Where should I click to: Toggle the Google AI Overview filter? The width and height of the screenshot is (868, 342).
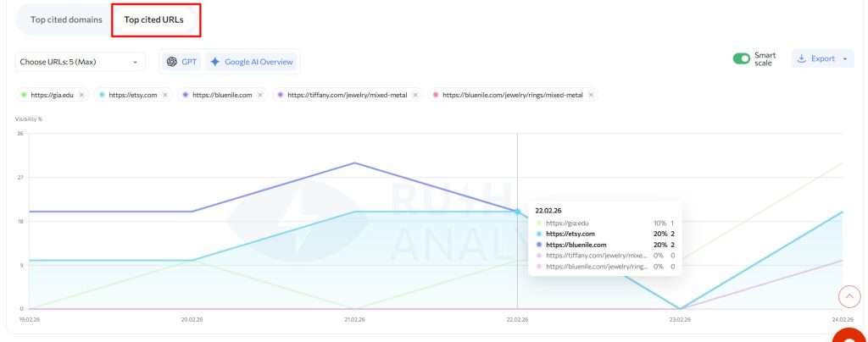pyautogui.click(x=252, y=62)
